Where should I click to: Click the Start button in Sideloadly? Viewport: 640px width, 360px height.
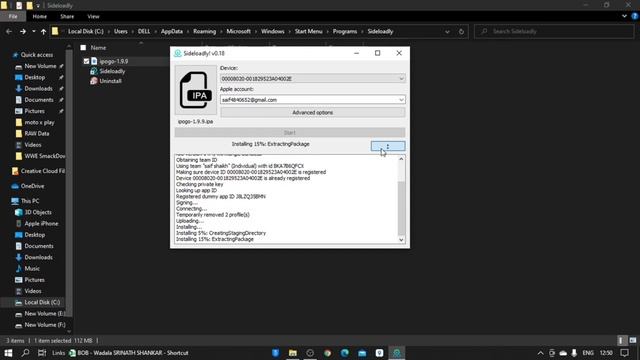pos(290,132)
